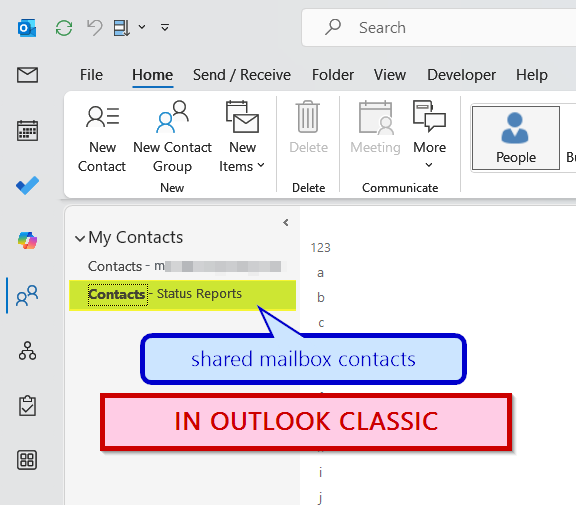Open the File menu tab
Viewport: 576px width, 505px height.
[91, 75]
